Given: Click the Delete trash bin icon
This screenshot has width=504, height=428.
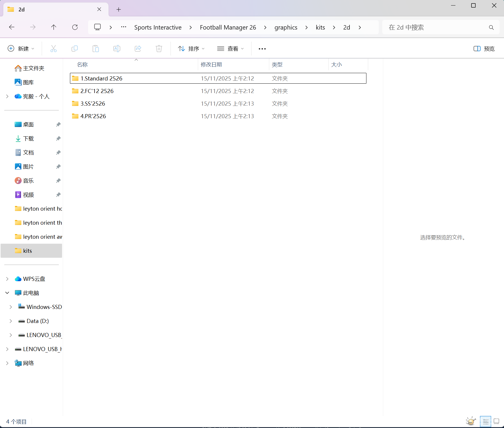Looking at the screenshot, I should tap(159, 49).
